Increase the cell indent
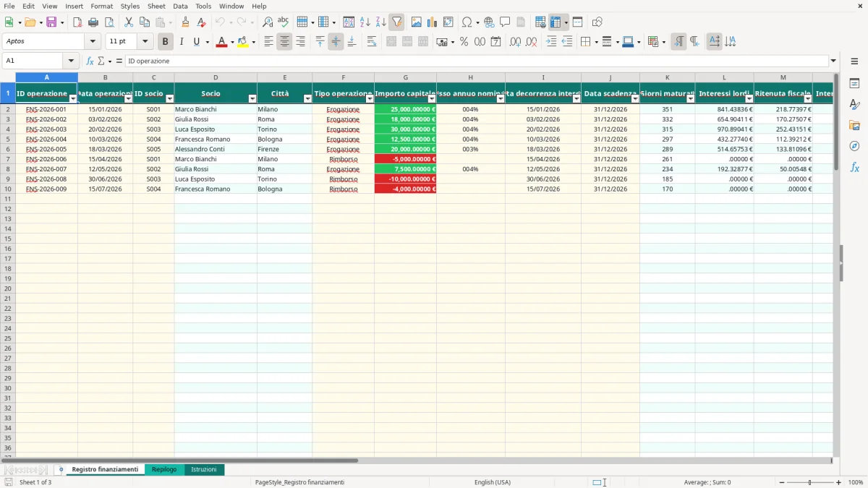 [551, 42]
